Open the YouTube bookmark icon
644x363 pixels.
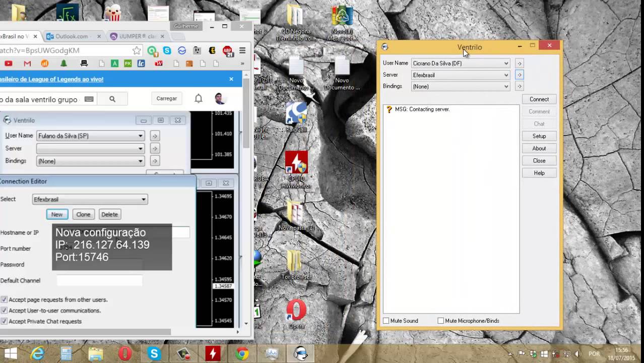coord(8,64)
